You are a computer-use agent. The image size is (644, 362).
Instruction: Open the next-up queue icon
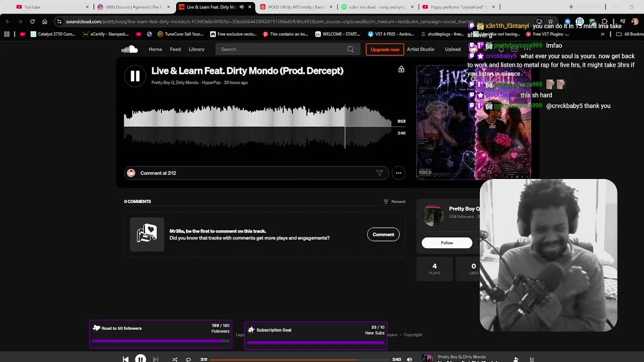click(532, 359)
